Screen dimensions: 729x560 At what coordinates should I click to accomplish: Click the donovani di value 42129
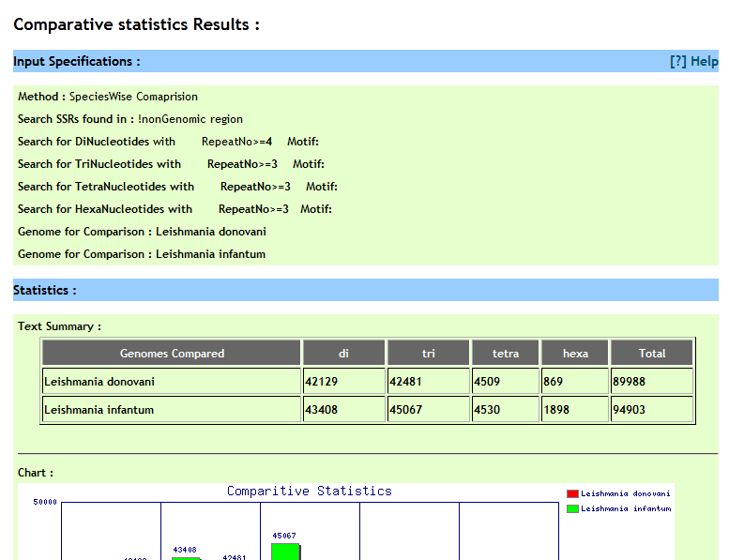(x=343, y=382)
